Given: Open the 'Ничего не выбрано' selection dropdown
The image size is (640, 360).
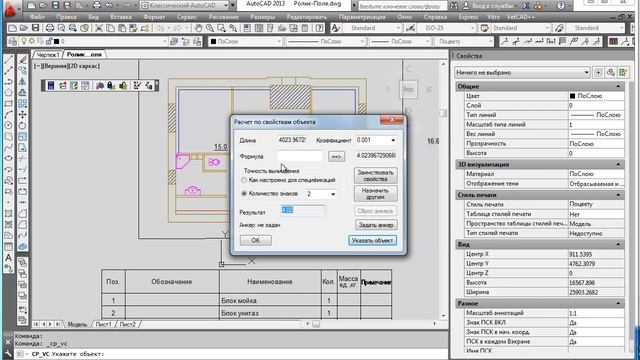Looking at the screenshot, I should (x=587, y=72).
